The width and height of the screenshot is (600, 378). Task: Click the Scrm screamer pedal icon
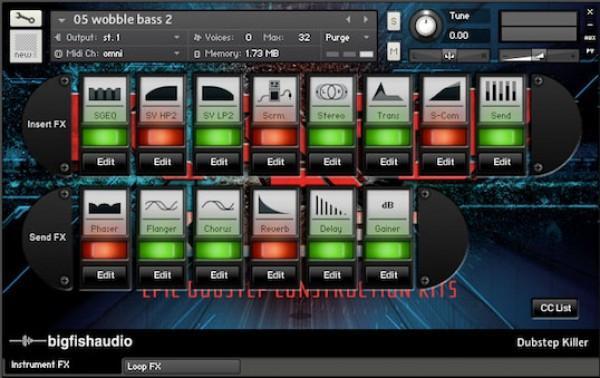[x=275, y=93]
